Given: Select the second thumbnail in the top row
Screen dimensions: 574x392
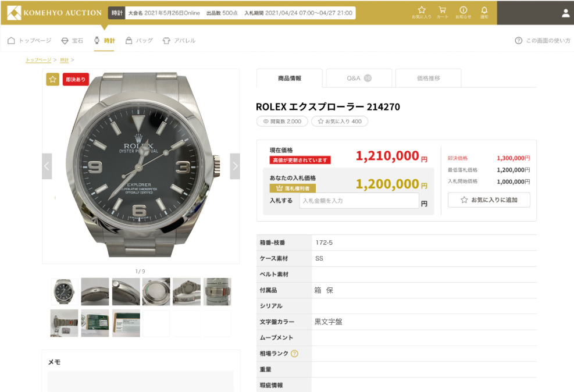Looking at the screenshot, I should [x=95, y=292].
